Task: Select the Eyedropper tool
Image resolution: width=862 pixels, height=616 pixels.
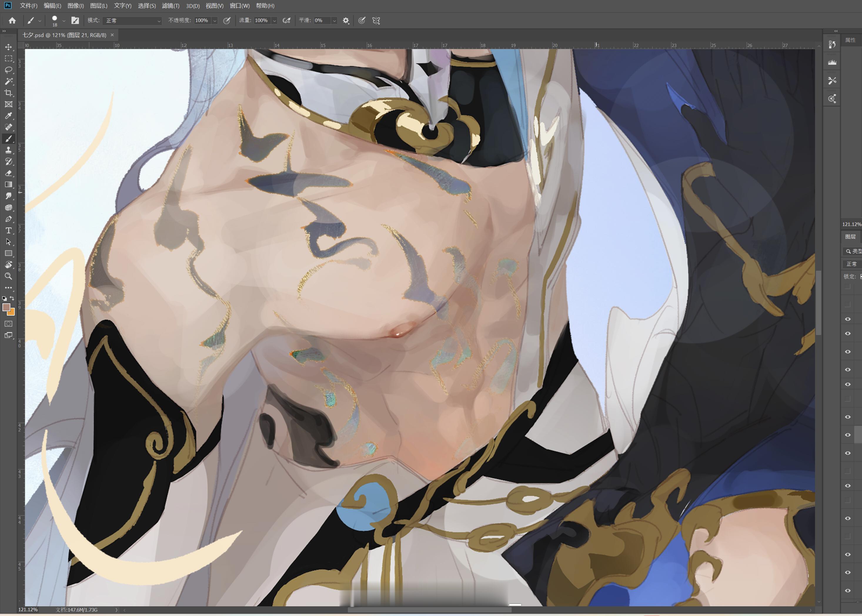Action: click(8, 116)
